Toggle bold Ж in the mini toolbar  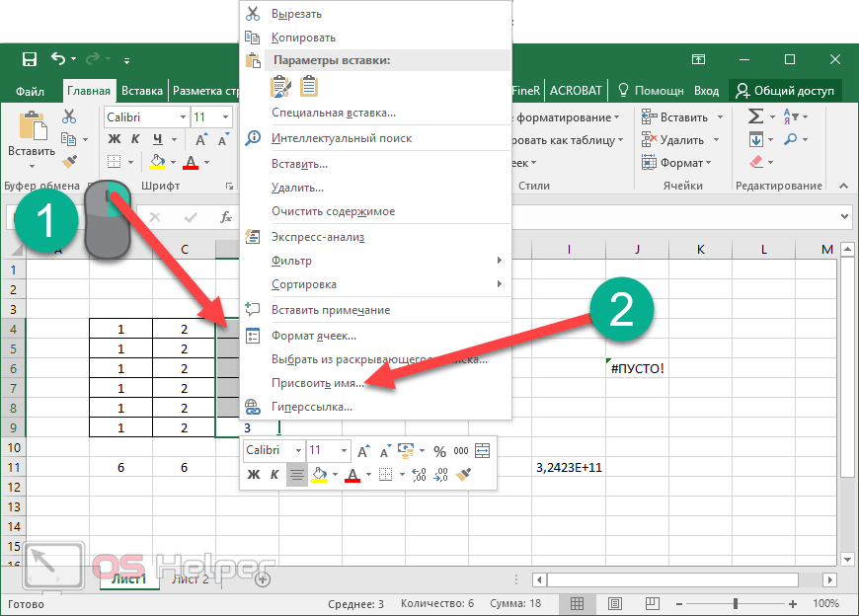[x=253, y=475]
